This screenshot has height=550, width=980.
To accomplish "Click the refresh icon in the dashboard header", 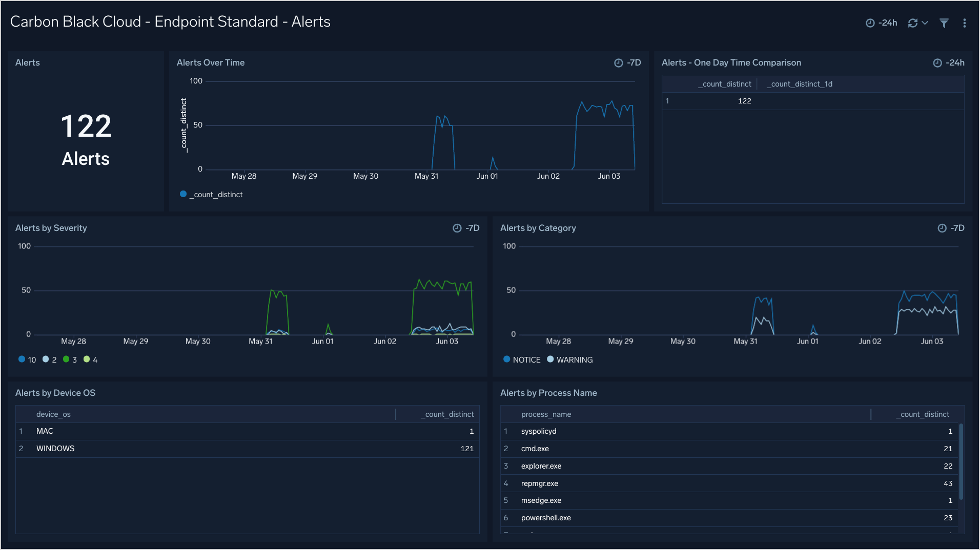I will [914, 23].
